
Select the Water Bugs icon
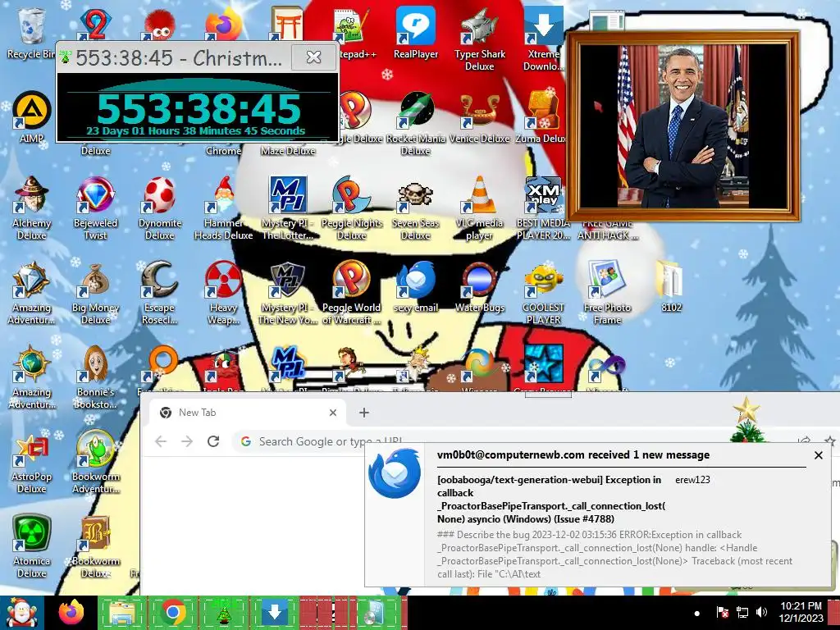click(479, 286)
